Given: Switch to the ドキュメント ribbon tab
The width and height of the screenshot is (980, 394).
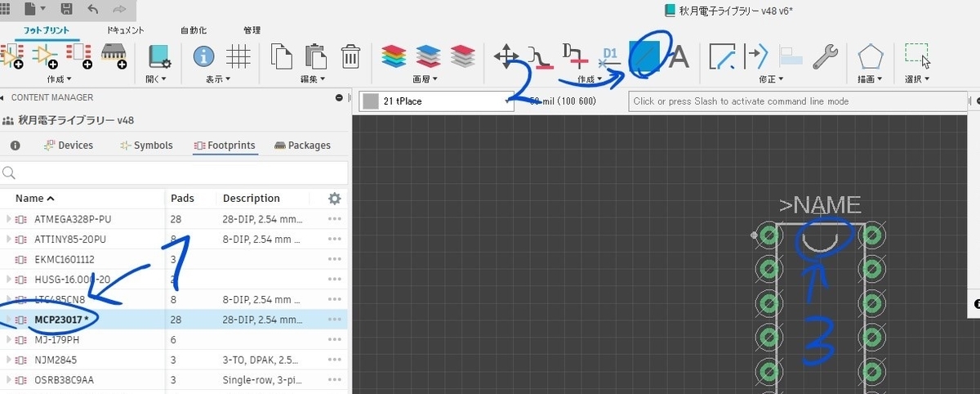Looking at the screenshot, I should coord(125,30).
